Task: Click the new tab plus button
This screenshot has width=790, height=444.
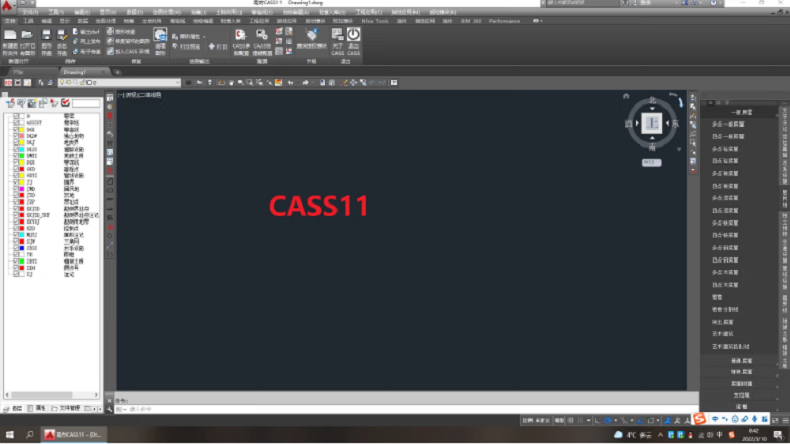Action: pyautogui.click(x=117, y=72)
